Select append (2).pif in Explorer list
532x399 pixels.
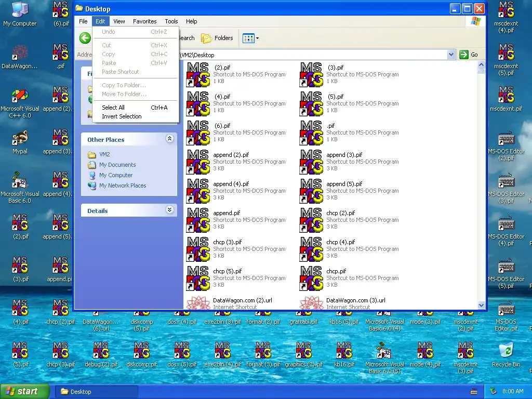[236, 162]
